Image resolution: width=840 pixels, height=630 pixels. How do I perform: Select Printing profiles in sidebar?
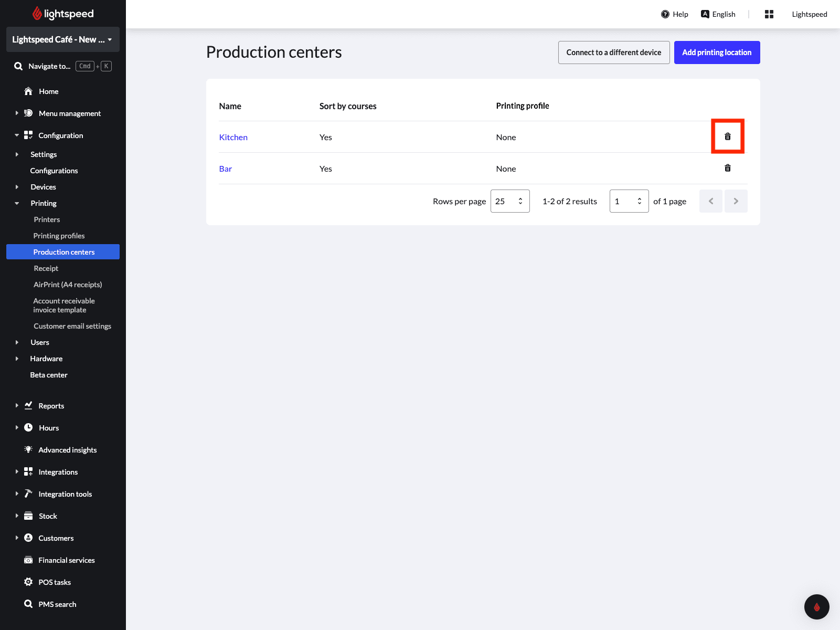coord(59,236)
